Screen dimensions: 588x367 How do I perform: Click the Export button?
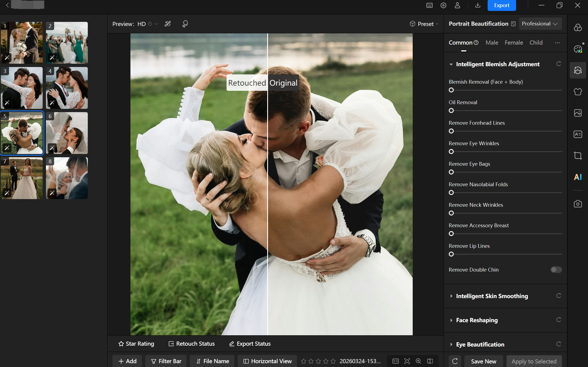(x=502, y=5)
